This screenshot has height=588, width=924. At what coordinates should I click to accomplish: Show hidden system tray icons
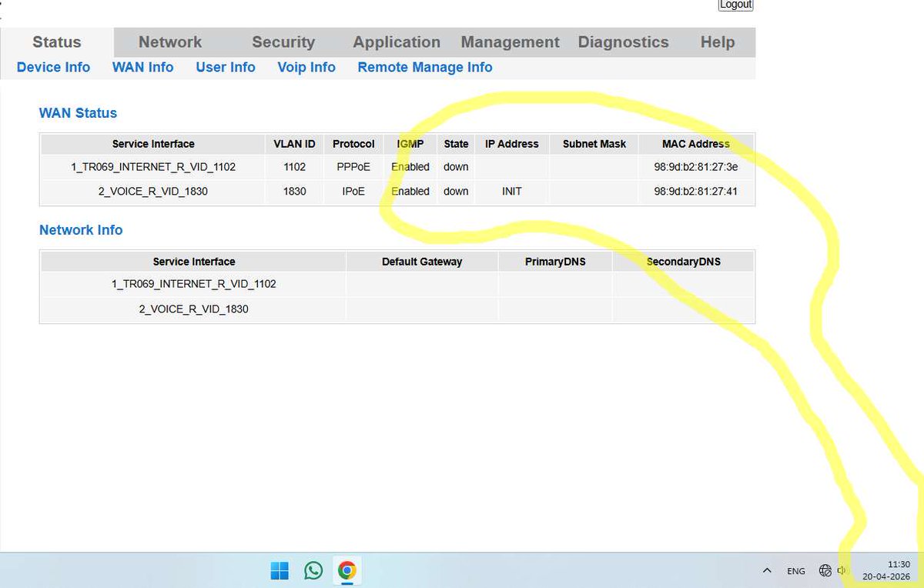click(x=767, y=571)
